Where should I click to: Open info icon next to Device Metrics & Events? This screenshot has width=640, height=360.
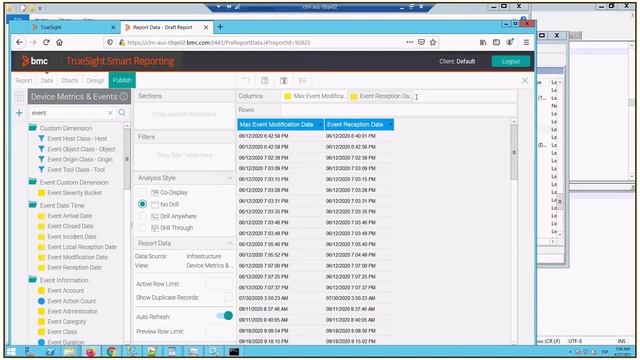tap(124, 97)
